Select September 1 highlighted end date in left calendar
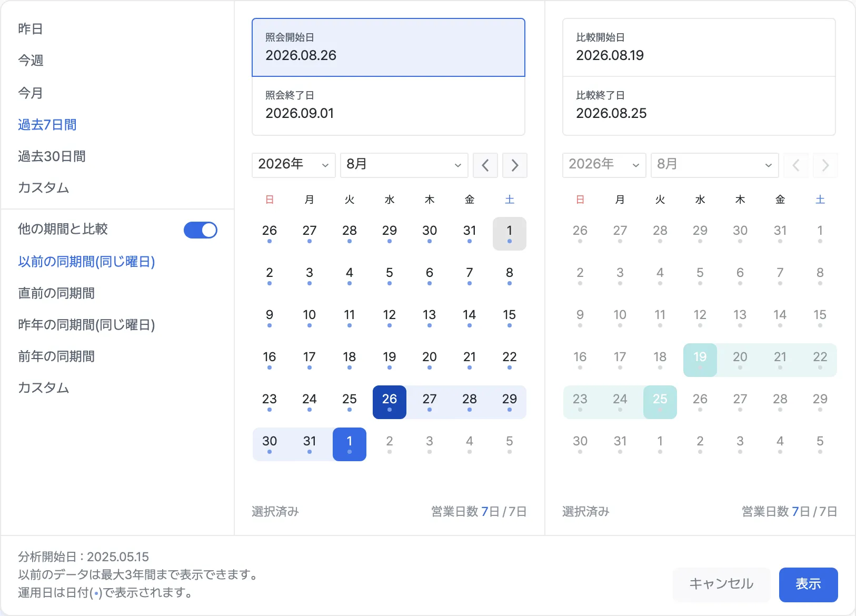856x616 pixels. click(x=350, y=444)
